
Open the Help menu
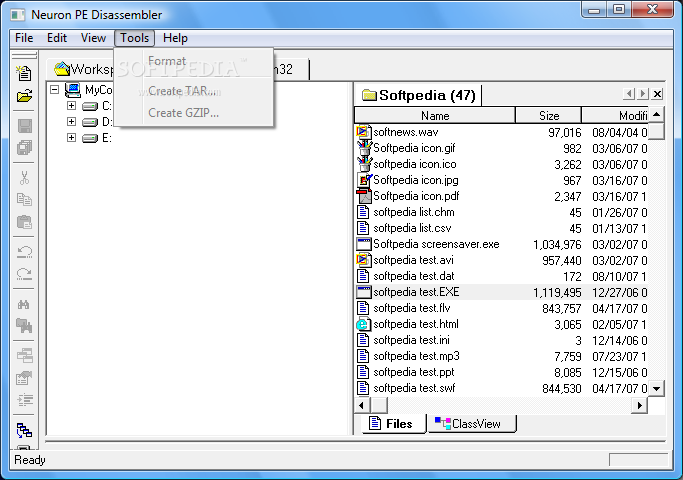(x=175, y=38)
